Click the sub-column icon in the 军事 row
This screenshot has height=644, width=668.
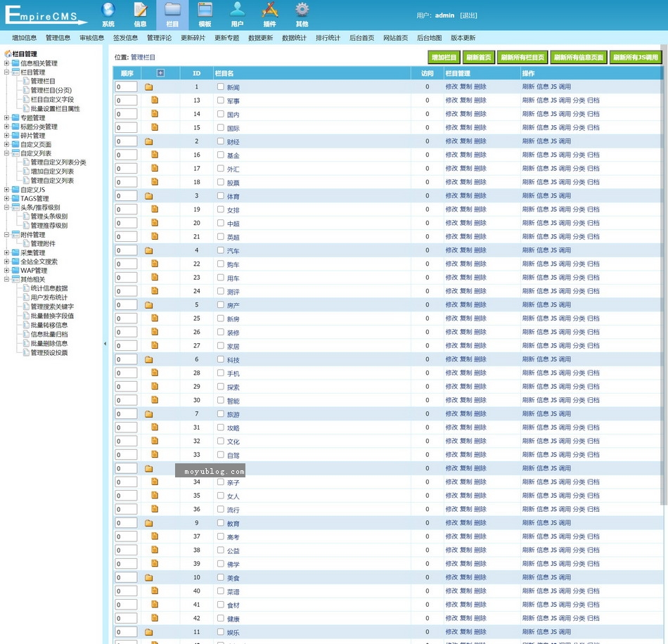click(155, 100)
